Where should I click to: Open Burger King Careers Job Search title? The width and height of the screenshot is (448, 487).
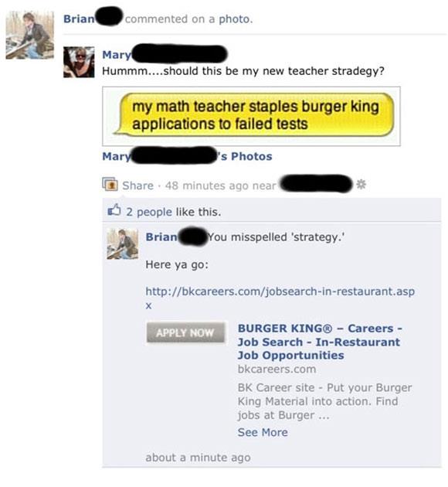320,342
